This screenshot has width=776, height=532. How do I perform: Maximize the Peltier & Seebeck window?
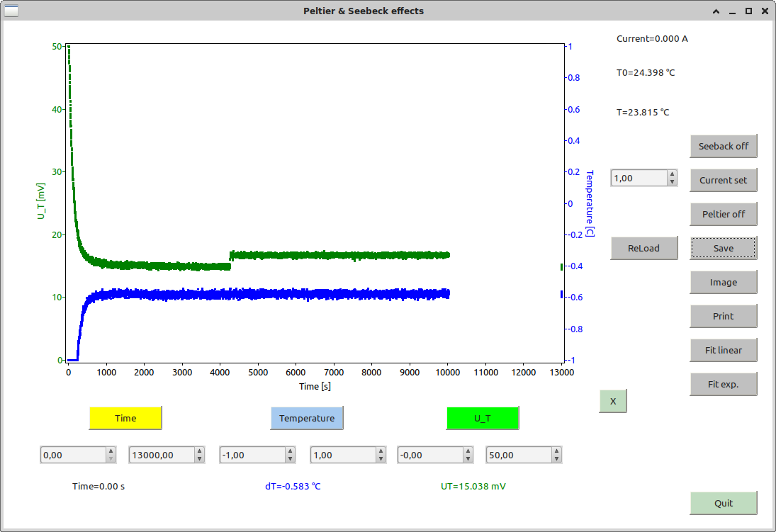748,11
